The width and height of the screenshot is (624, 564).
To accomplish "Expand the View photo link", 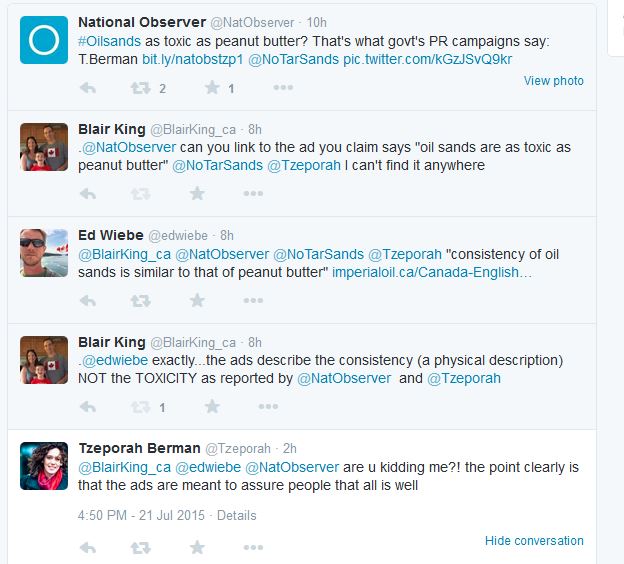I will [553, 81].
